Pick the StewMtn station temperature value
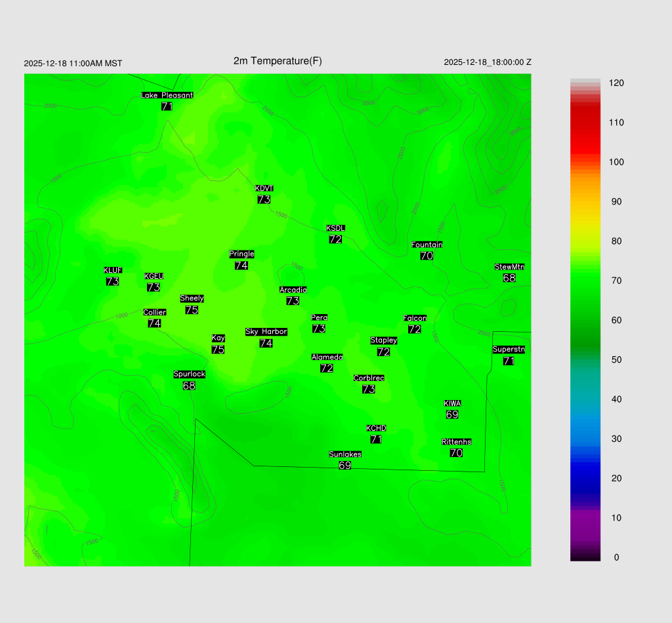The image size is (672, 623). pos(509,278)
